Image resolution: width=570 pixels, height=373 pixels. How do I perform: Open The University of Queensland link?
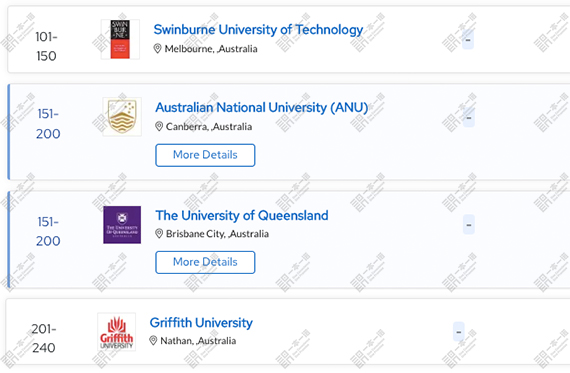click(x=242, y=215)
